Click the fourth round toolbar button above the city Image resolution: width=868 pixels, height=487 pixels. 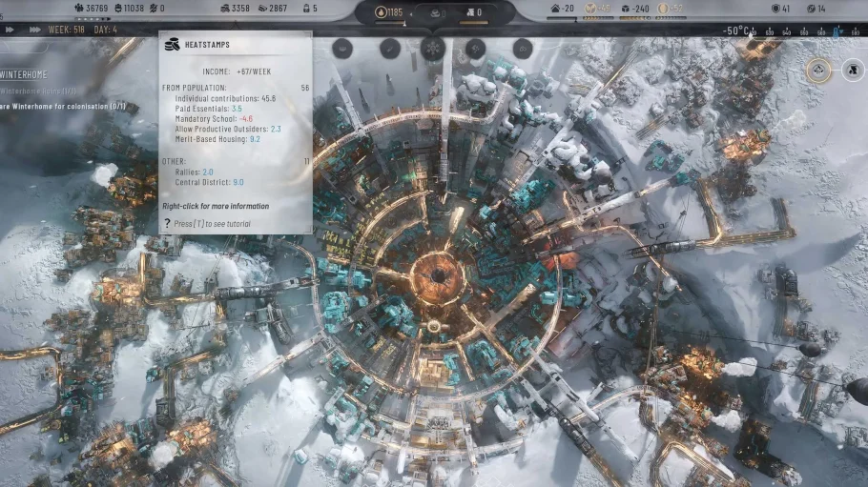(x=476, y=49)
